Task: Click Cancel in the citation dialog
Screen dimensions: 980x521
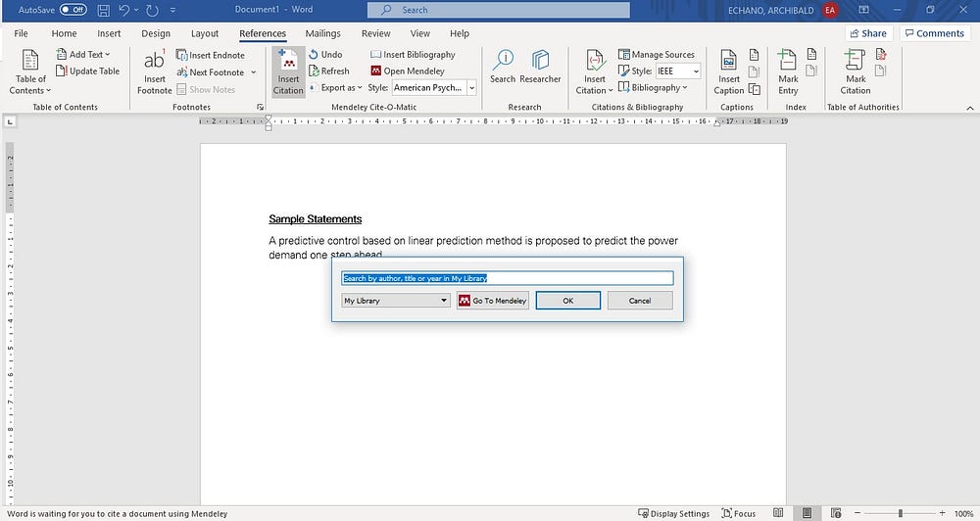Action: 640,301
